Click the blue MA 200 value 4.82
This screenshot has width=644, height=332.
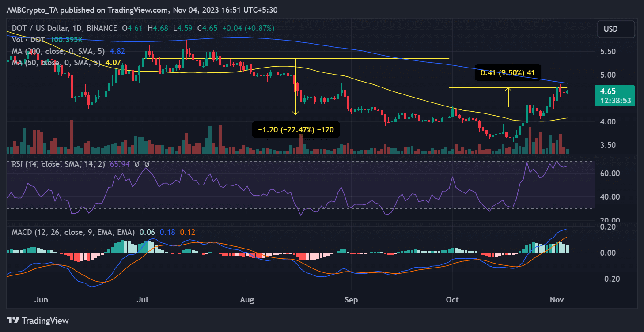[x=117, y=51]
